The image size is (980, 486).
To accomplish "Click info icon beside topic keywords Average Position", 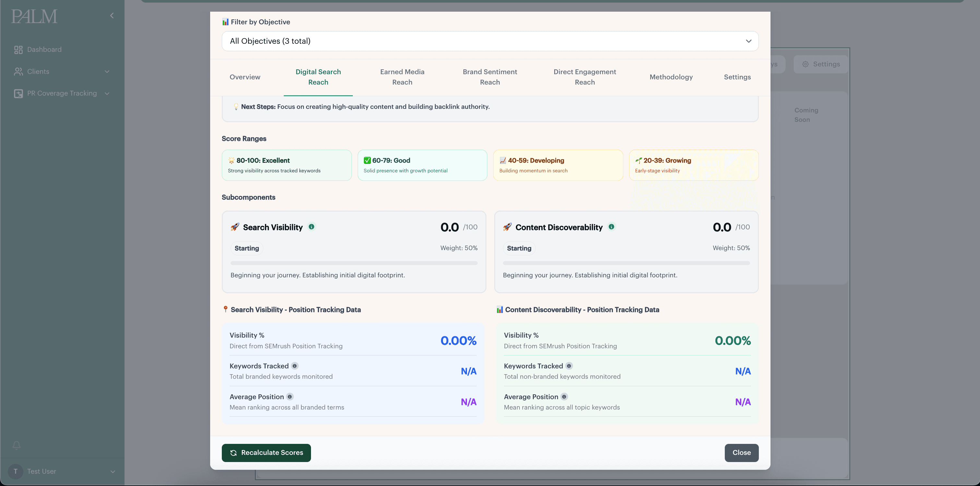I will 564,397.
